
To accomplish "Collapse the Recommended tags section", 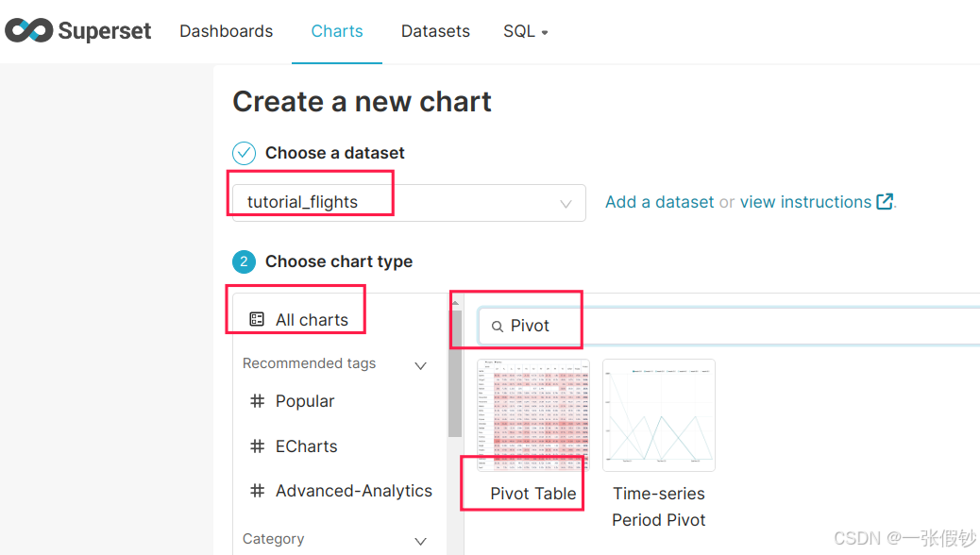I will click(x=421, y=365).
